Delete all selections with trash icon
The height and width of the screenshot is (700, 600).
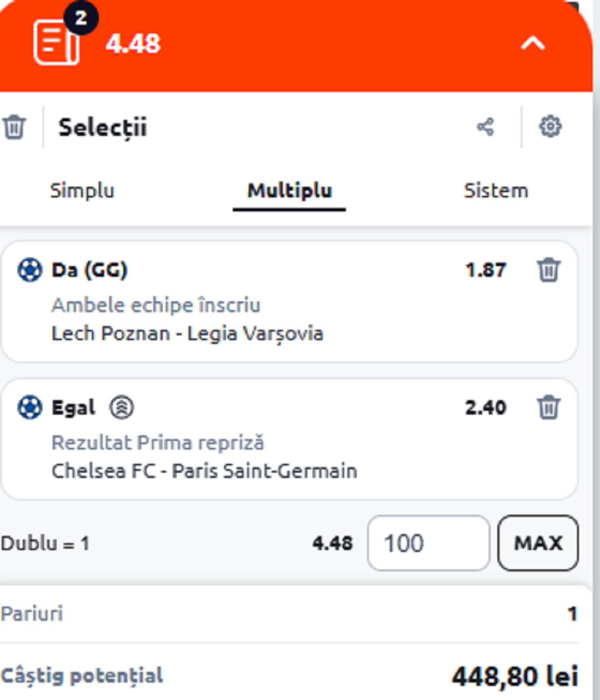click(x=14, y=128)
